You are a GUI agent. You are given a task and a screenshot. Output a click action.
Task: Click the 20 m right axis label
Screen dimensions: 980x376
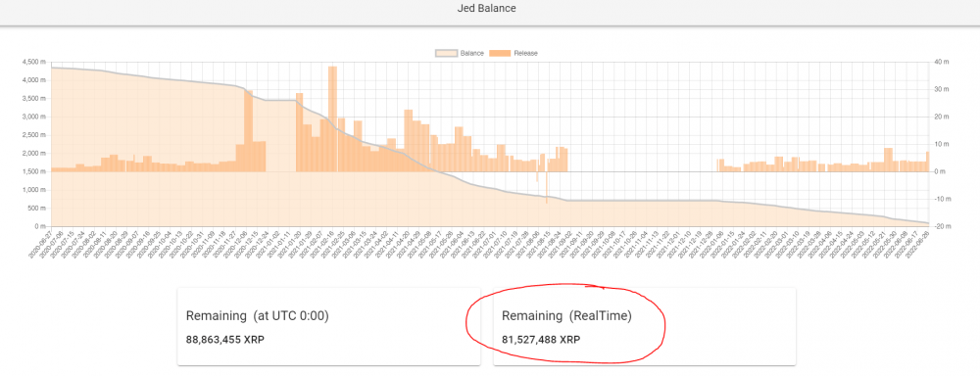[x=942, y=117]
